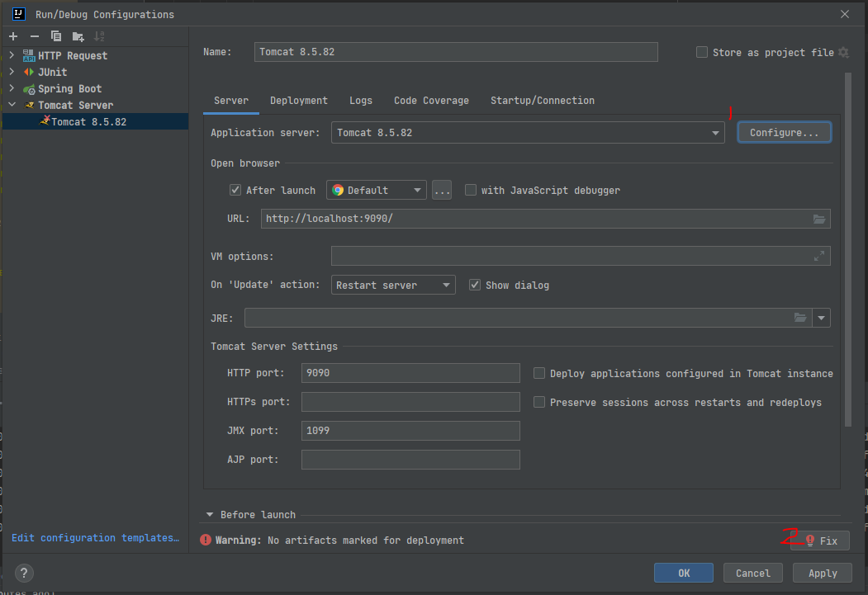Screen dimensions: 868x595
Task: Select Tomcat 8.5.82 configuration in tree
Action: (x=95, y=121)
